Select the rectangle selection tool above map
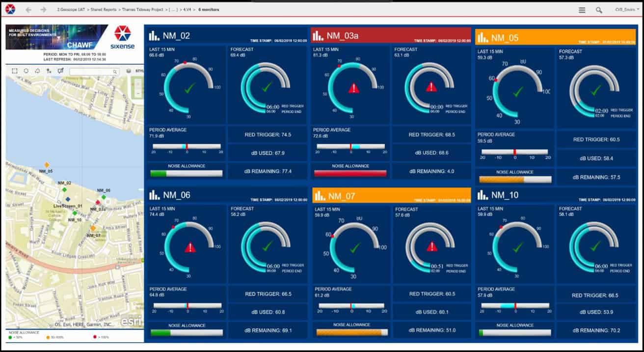 tap(15, 71)
